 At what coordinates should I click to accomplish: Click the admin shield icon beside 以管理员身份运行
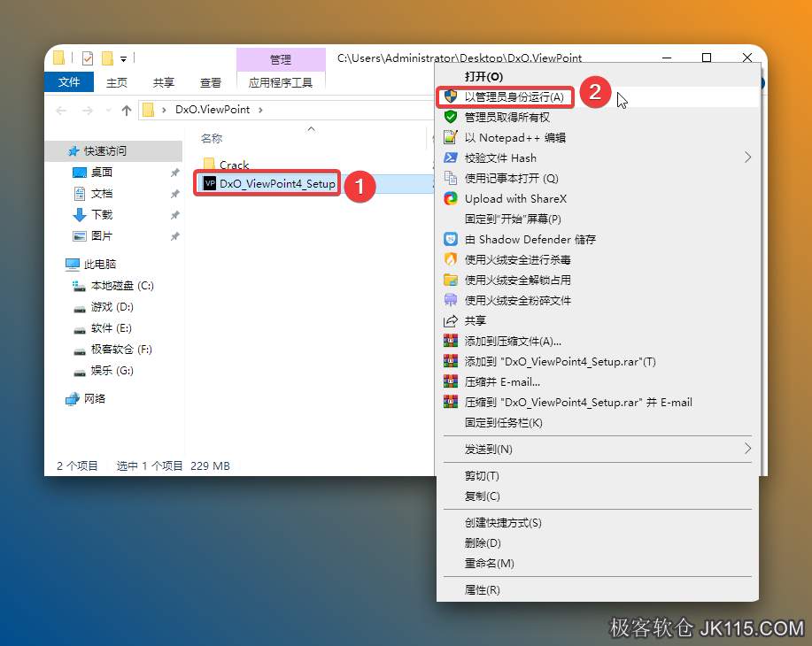[451, 96]
